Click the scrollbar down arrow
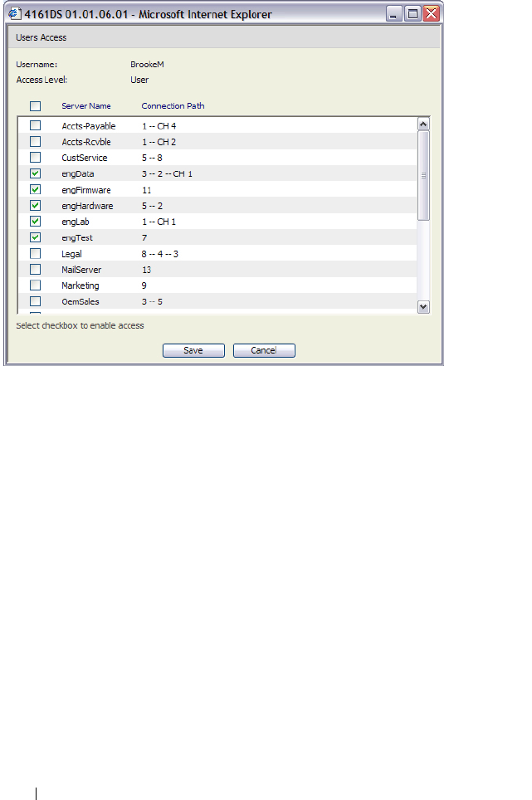Image resolution: width=532 pixels, height=800 pixels. pyautogui.click(x=423, y=307)
